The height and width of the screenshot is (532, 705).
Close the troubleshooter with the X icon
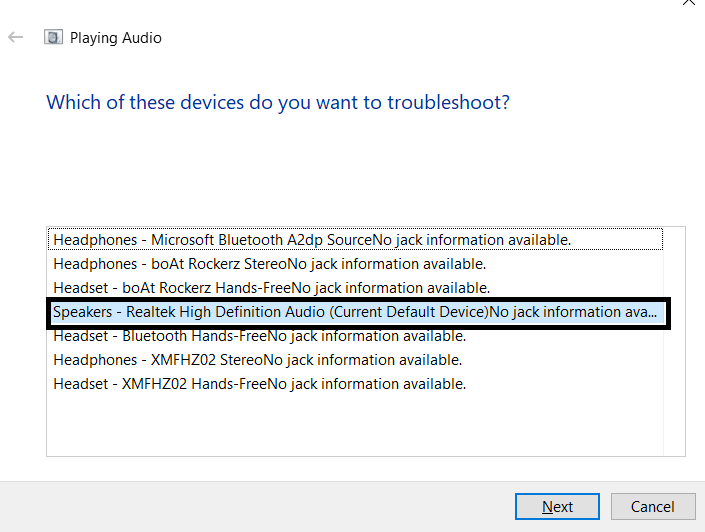(x=688, y=2)
